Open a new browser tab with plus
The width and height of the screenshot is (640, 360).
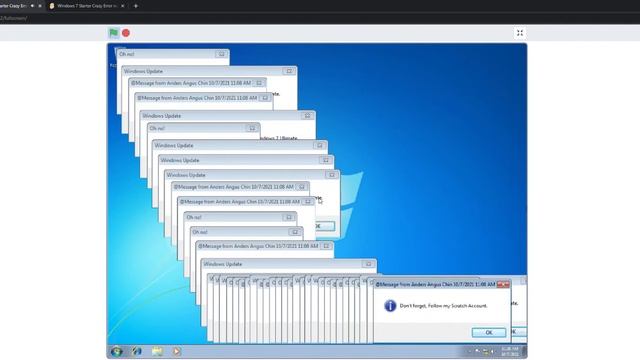(136, 6)
